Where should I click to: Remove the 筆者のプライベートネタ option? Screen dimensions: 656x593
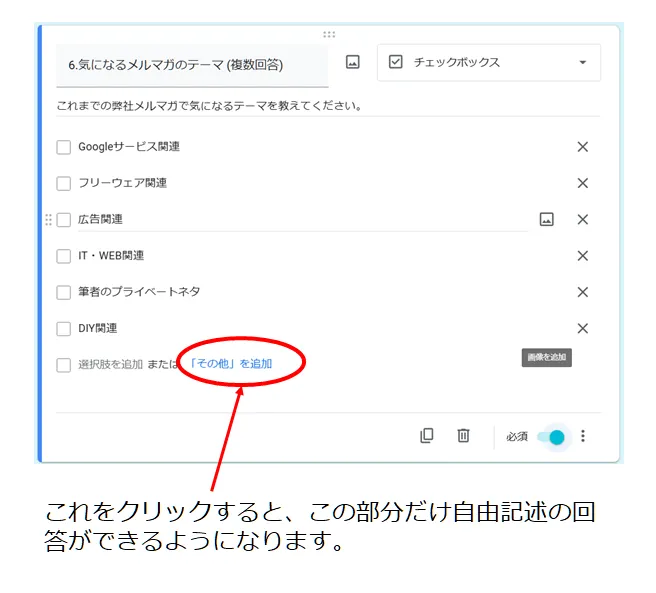tap(582, 292)
